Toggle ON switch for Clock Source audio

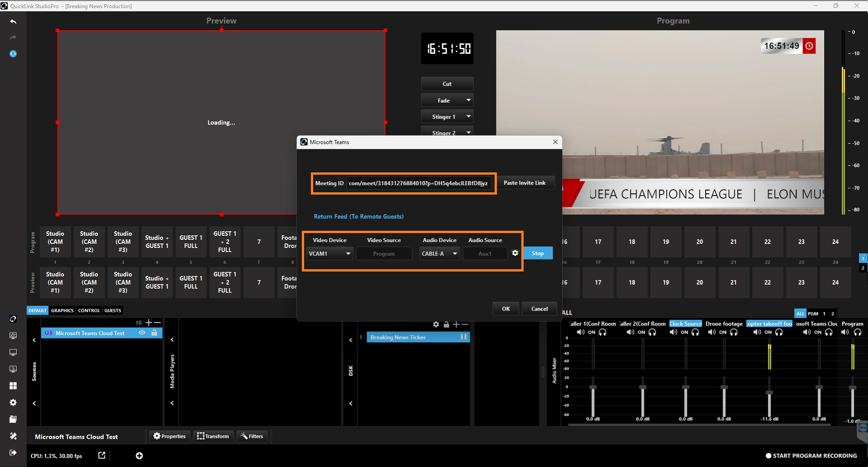coord(684,332)
